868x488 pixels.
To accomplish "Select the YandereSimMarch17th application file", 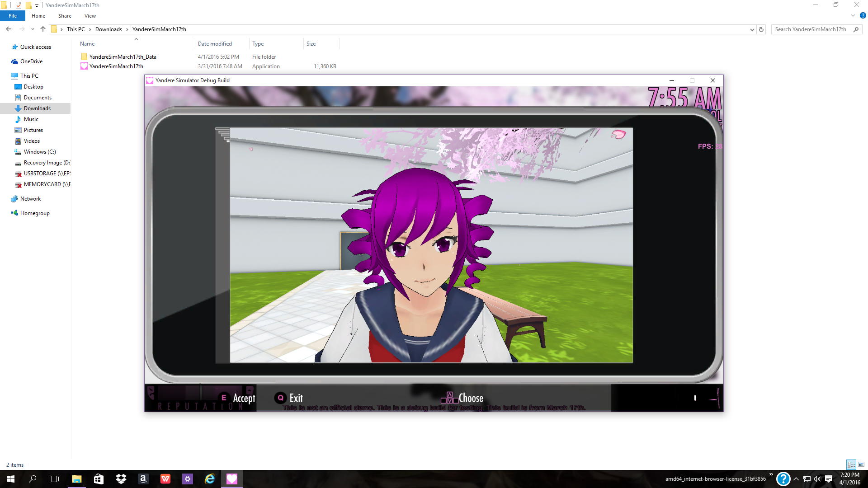I will pyautogui.click(x=116, y=66).
